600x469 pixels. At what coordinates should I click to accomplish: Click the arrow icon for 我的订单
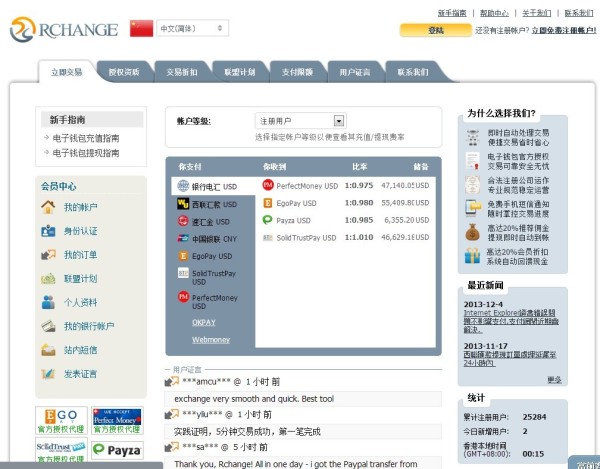point(48,255)
